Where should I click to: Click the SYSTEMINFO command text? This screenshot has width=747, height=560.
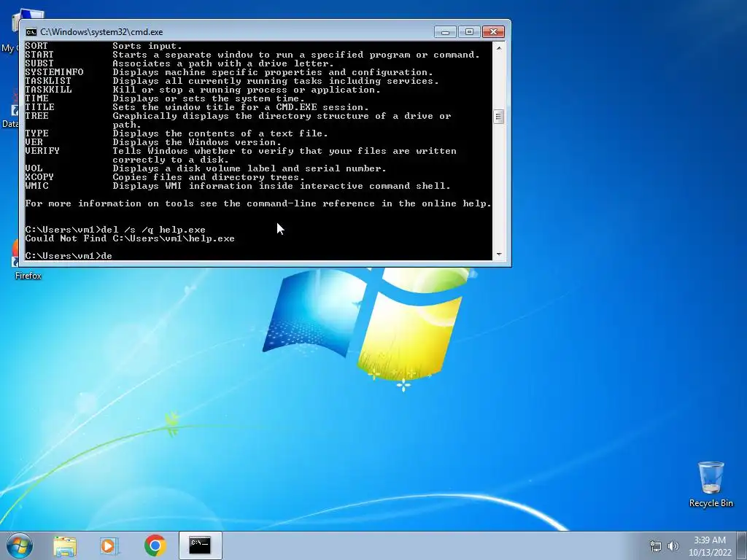54,72
